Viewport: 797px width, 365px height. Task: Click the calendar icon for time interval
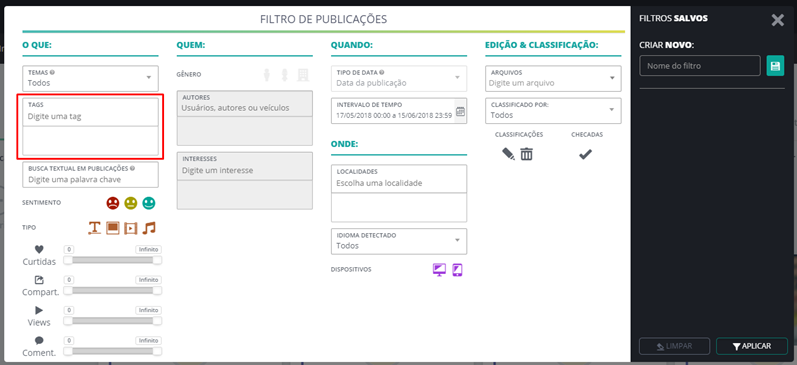click(x=460, y=111)
